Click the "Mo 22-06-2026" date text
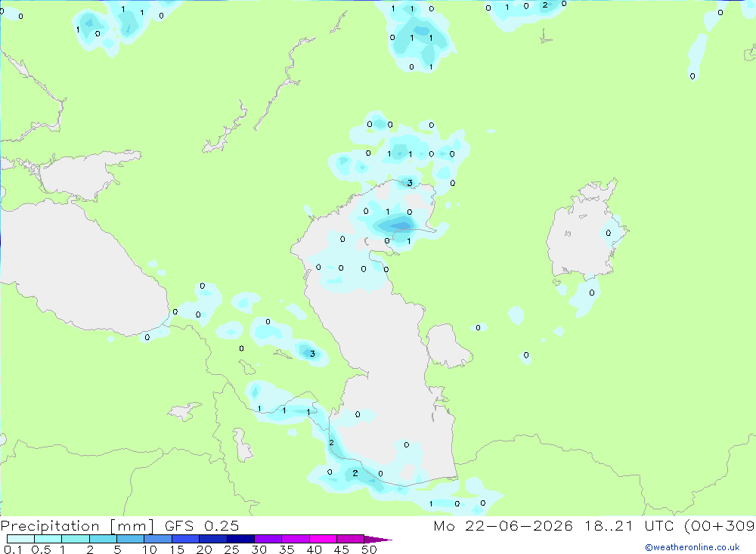756x554 pixels. click(x=503, y=525)
